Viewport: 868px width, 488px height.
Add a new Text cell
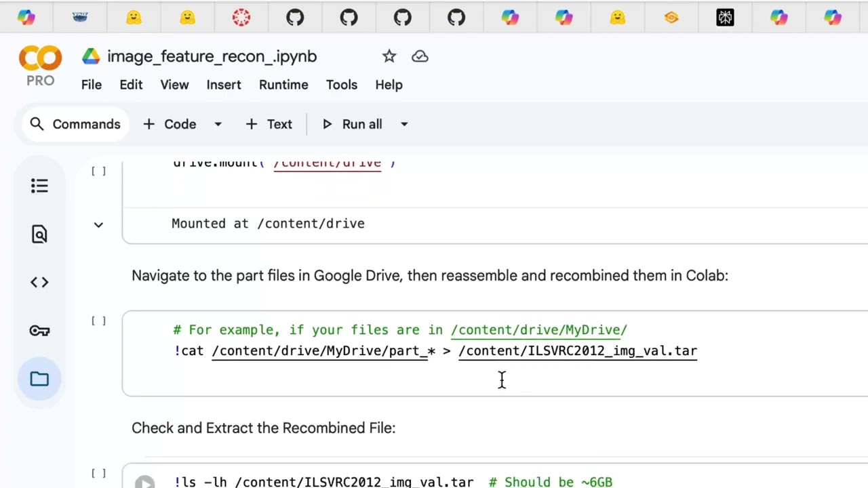[269, 124]
